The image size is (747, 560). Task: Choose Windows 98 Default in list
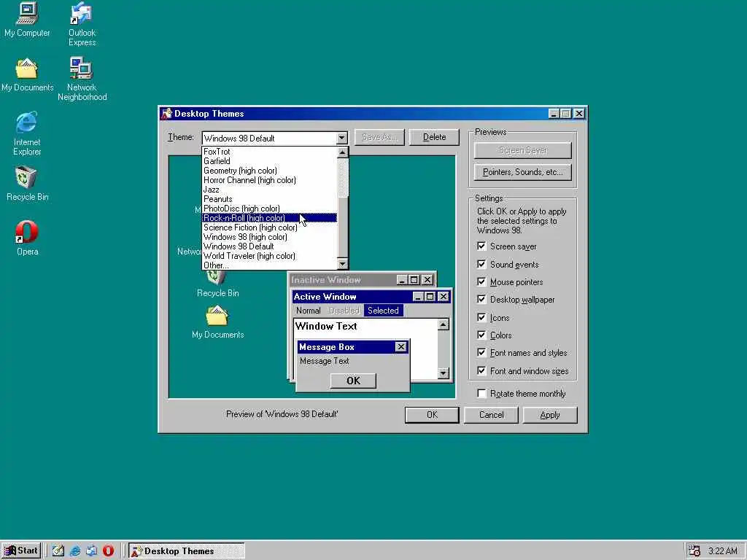point(269,246)
